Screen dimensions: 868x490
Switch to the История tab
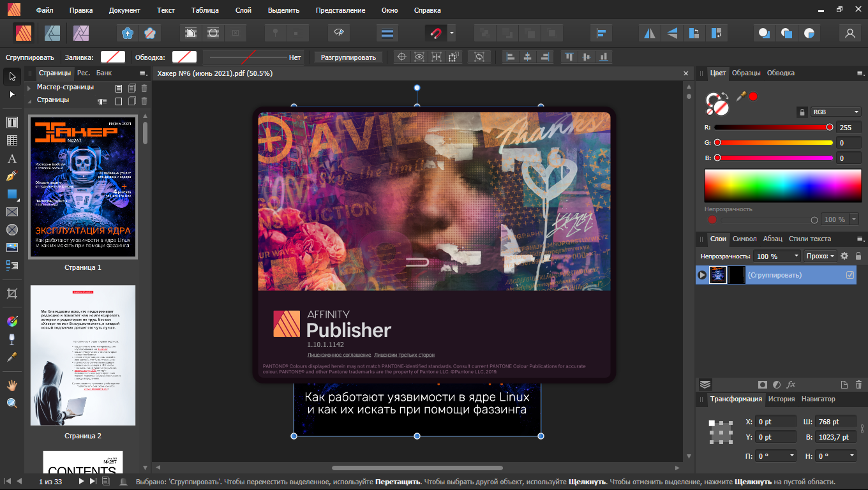tap(781, 399)
